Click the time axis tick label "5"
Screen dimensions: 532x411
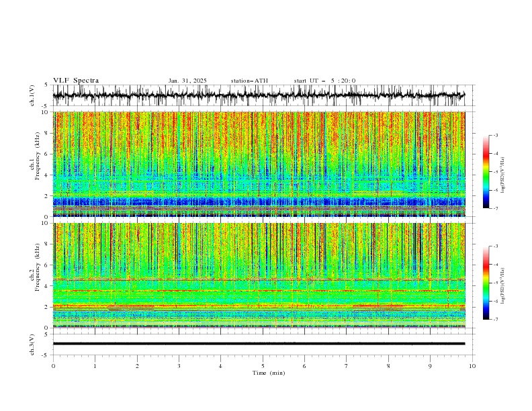(x=263, y=366)
